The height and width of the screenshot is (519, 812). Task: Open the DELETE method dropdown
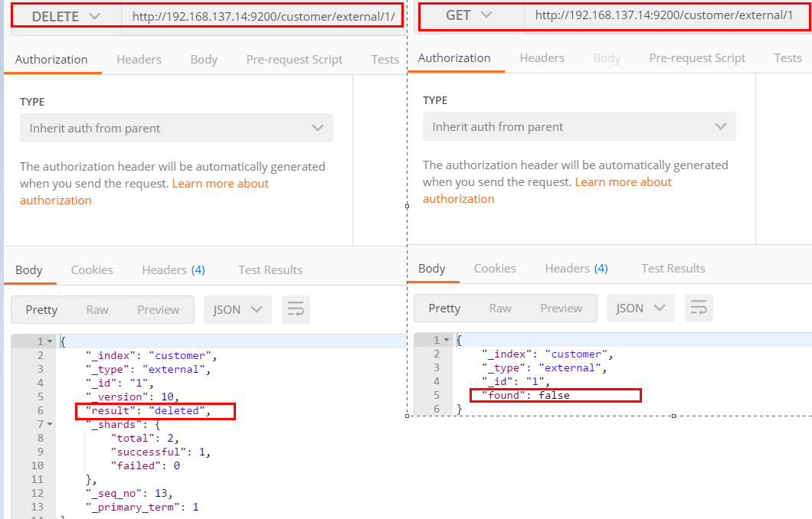tap(66, 16)
